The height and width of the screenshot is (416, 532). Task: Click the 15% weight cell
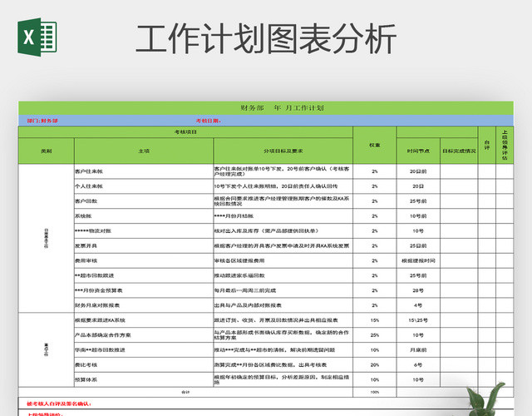click(x=375, y=320)
